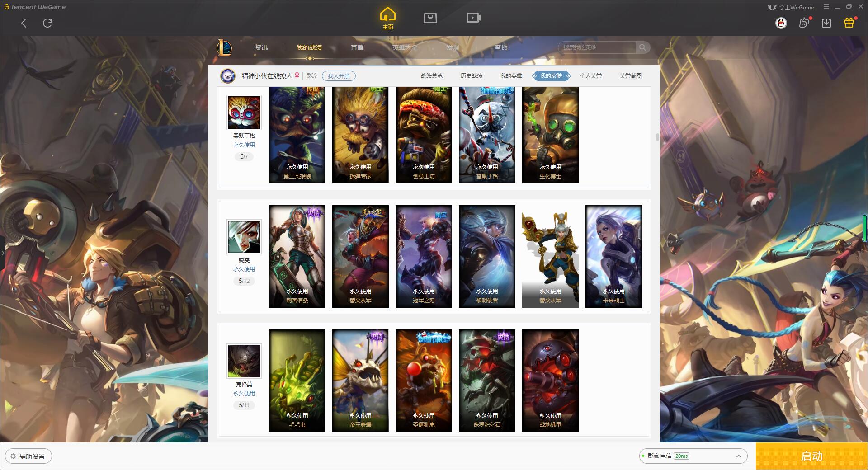The image size is (868, 470).
Task: Open the 雪默丁格 skin thumbnail
Action: click(487, 135)
